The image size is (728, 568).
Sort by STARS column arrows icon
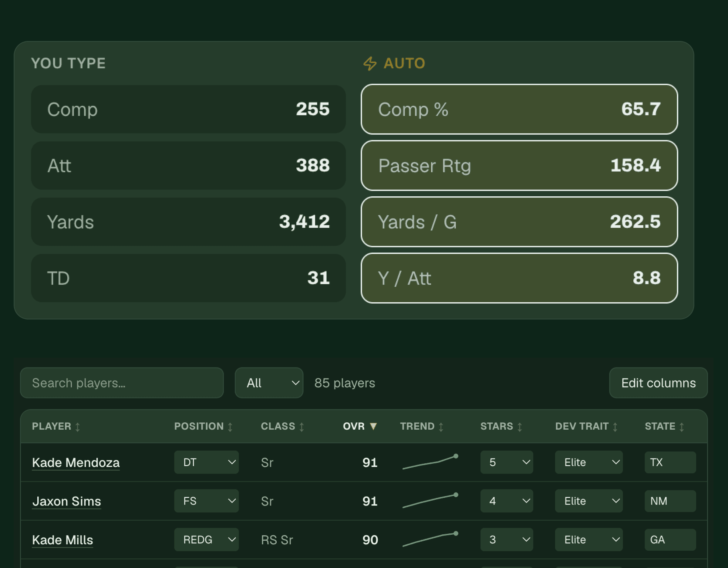click(520, 427)
